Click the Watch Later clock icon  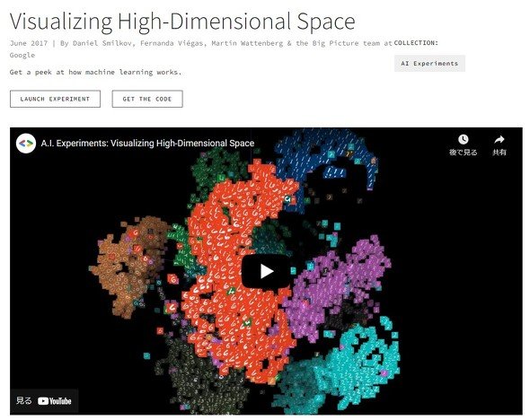[x=463, y=139]
